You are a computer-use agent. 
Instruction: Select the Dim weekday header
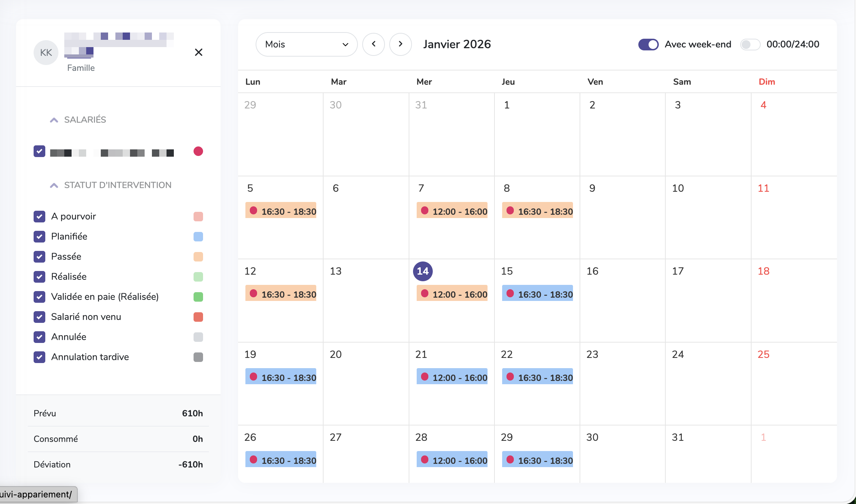pos(767,81)
